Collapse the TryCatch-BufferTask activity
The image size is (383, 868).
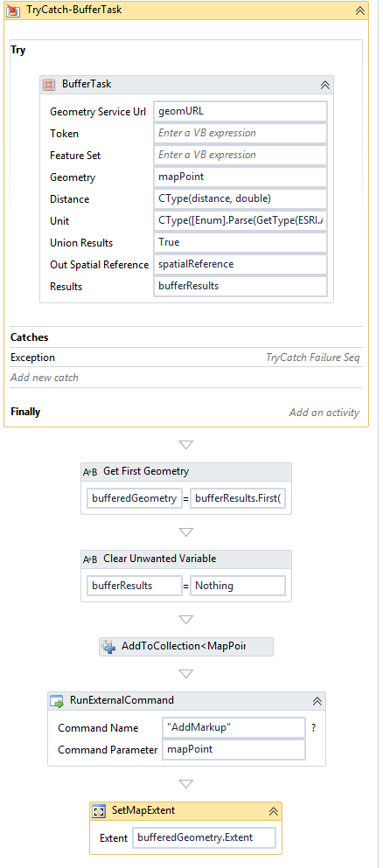point(359,10)
